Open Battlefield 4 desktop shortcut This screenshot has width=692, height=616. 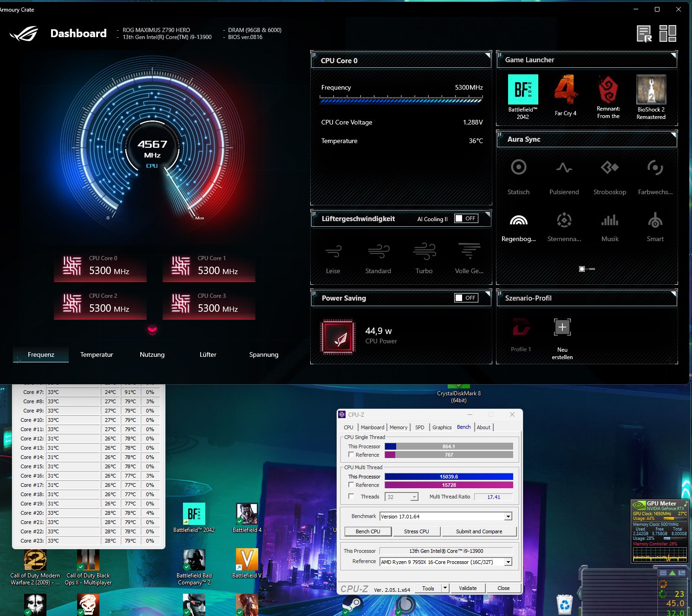pyautogui.click(x=247, y=514)
